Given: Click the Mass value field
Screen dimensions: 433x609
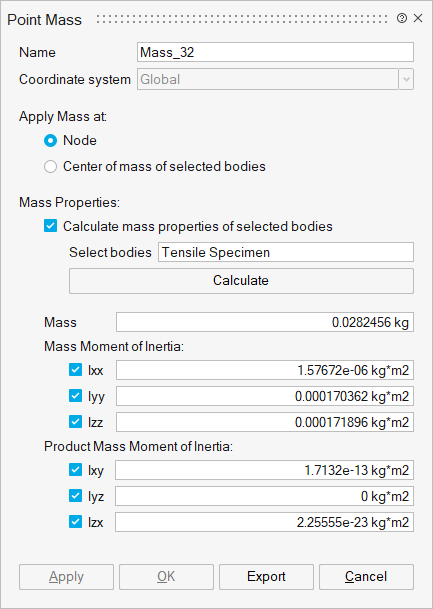Looking at the screenshot, I should 265,322.
